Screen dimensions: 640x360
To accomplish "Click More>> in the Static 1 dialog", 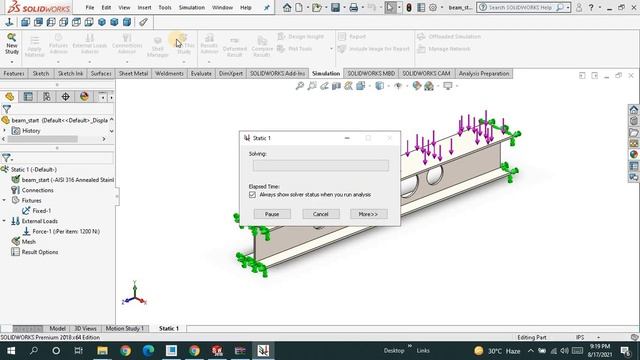I will (369, 214).
